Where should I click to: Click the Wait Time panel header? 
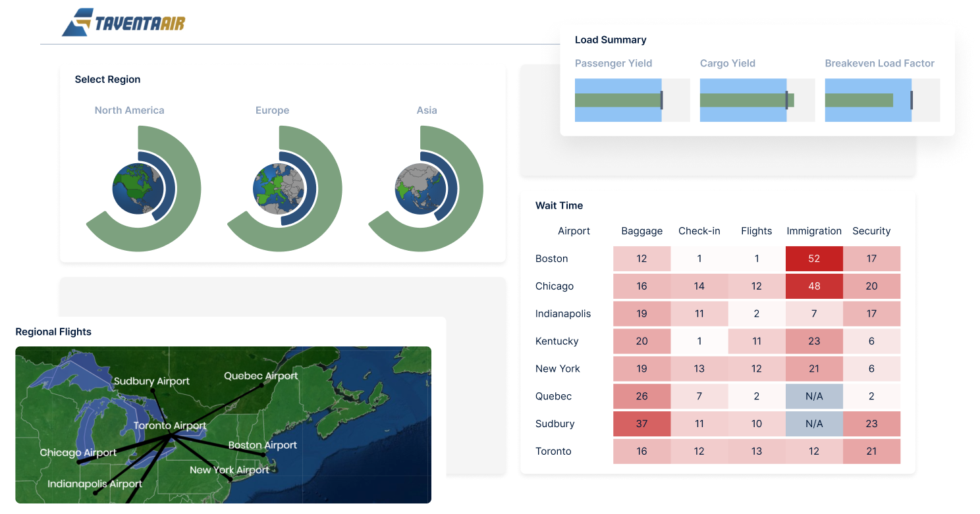click(559, 205)
